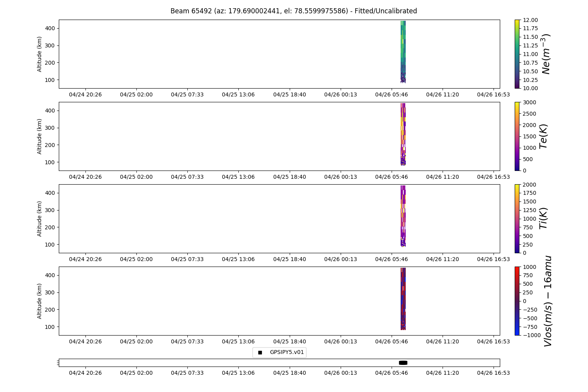Click the Altitude (km) label of Vlos plot

coord(40,301)
